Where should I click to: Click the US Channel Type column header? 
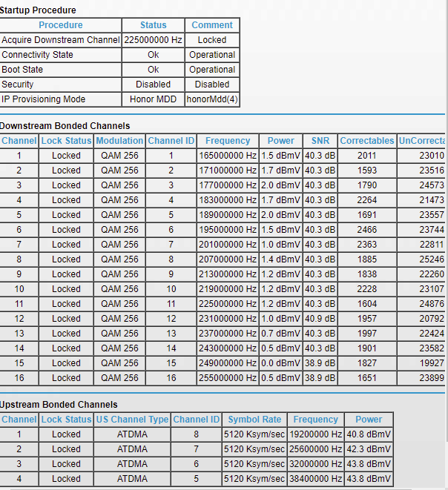click(132, 420)
